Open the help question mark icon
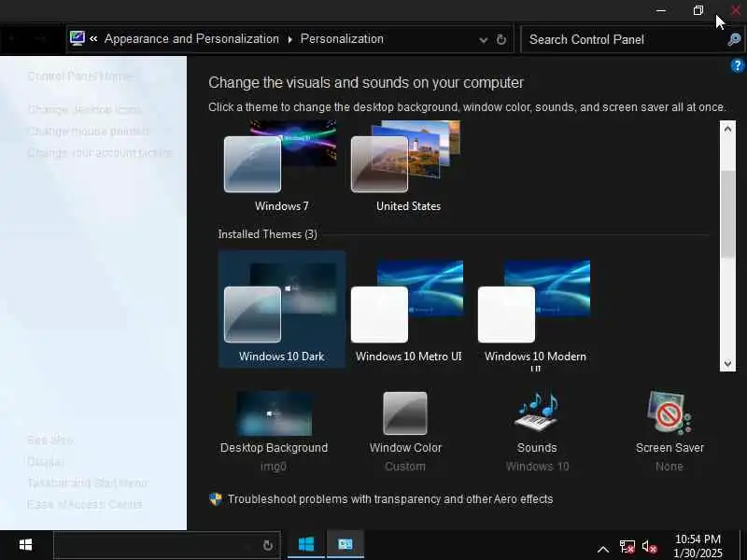Image resolution: width=747 pixels, height=560 pixels. (737, 65)
